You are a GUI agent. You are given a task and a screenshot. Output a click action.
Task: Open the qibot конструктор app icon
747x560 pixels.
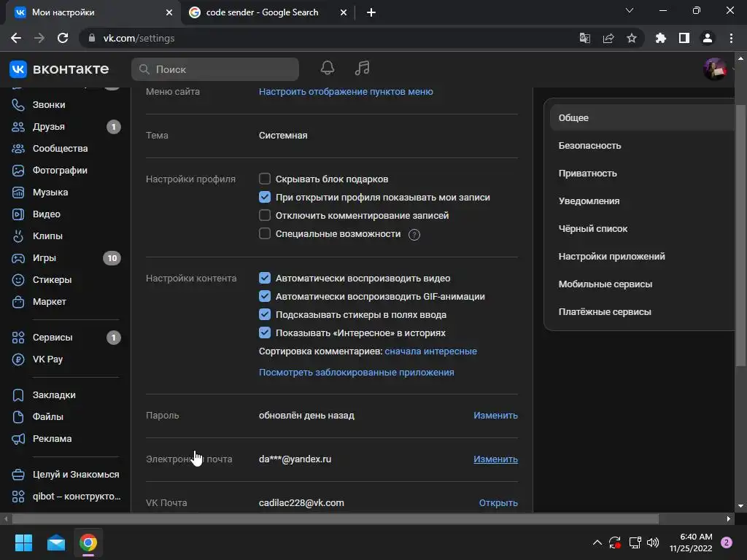point(18,497)
